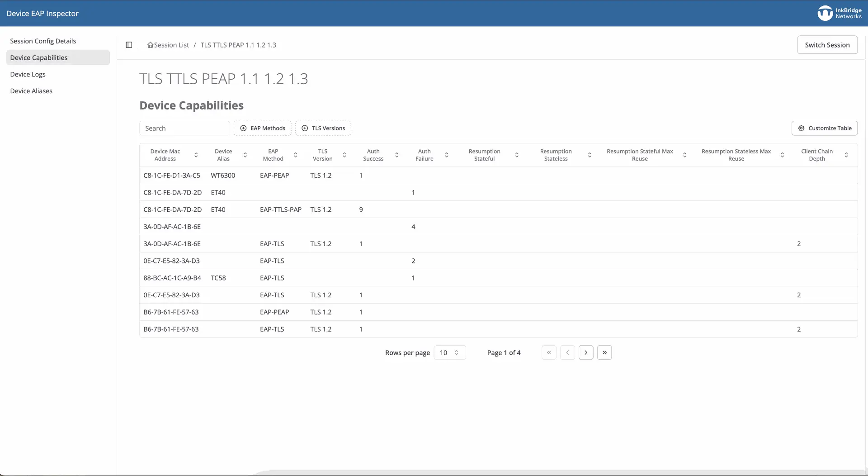Open the Rows per page dropdown
The image size is (868, 476).
(449, 352)
